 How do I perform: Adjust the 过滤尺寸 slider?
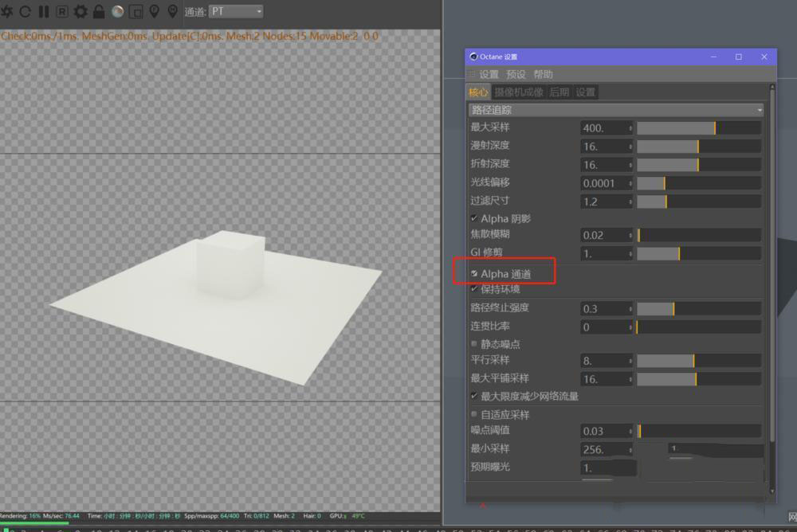coord(699,201)
